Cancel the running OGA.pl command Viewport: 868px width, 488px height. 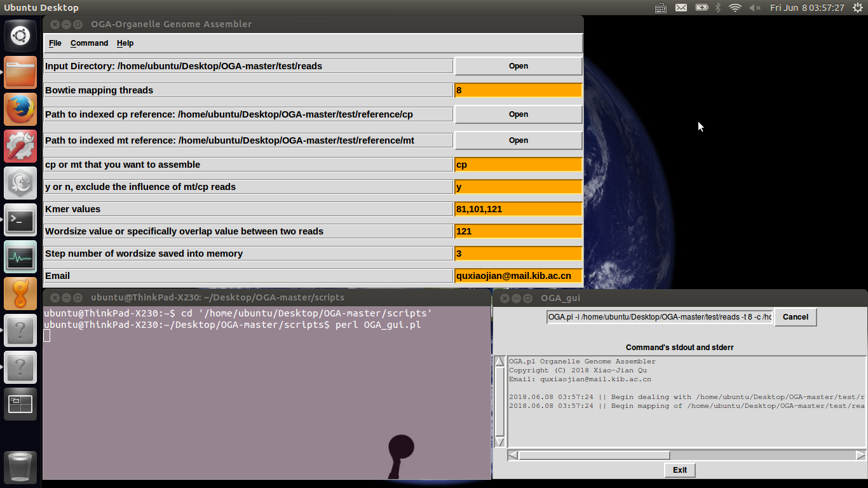pos(796,317)
